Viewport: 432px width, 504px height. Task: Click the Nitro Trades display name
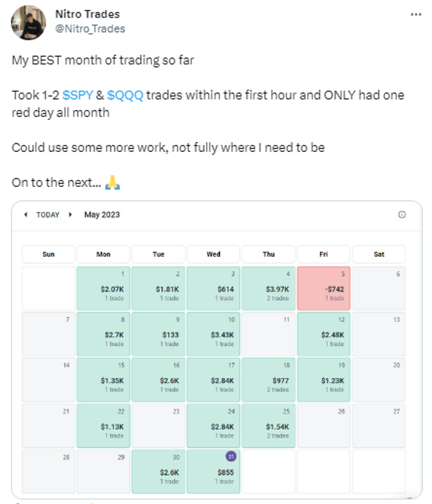(88, 14)
